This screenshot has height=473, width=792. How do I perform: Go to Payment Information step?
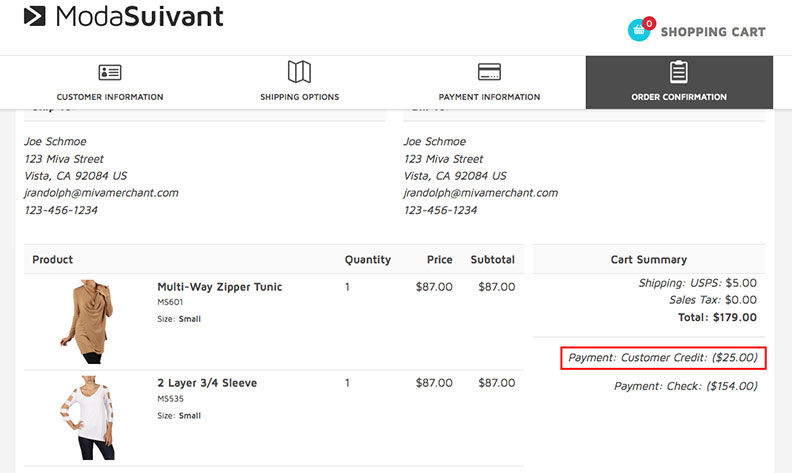point(489,82)
